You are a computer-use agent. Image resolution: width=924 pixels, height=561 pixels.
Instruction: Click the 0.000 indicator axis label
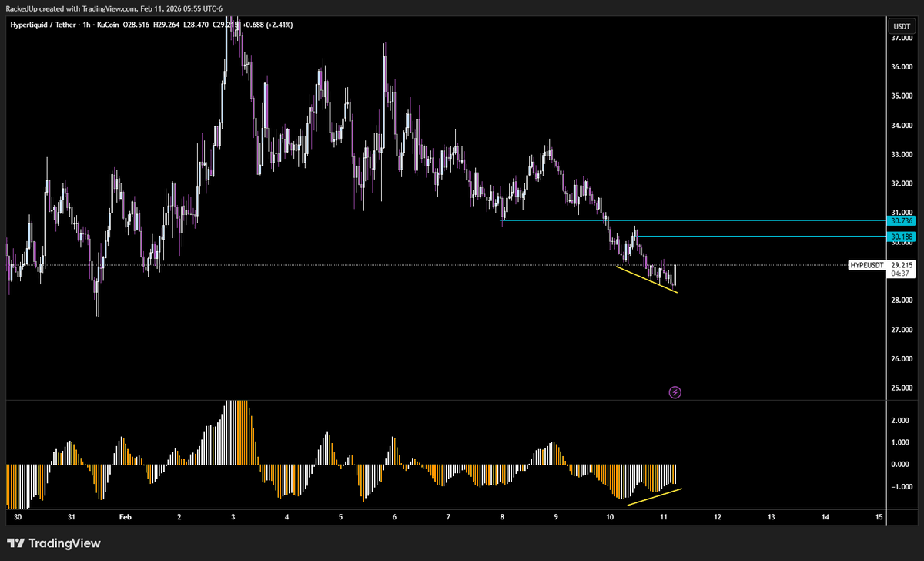point(901,465)
